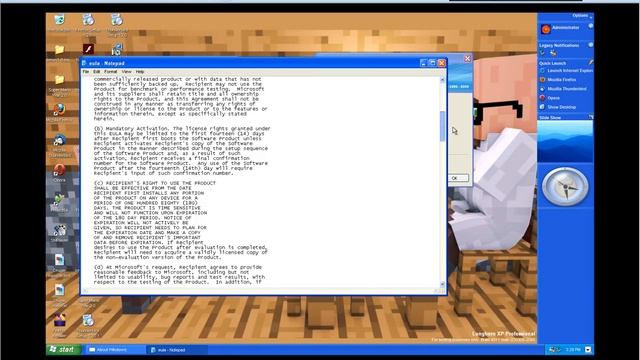Select the document icon above the purple bottom icon
The width and height of the screenshot is (640, 360).
point(59,290)
